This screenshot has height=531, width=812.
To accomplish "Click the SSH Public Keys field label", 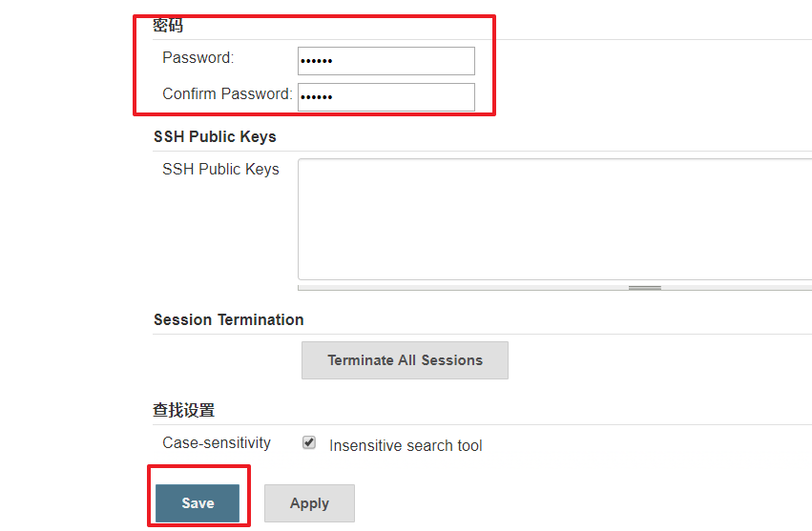I will click(220, 170).
